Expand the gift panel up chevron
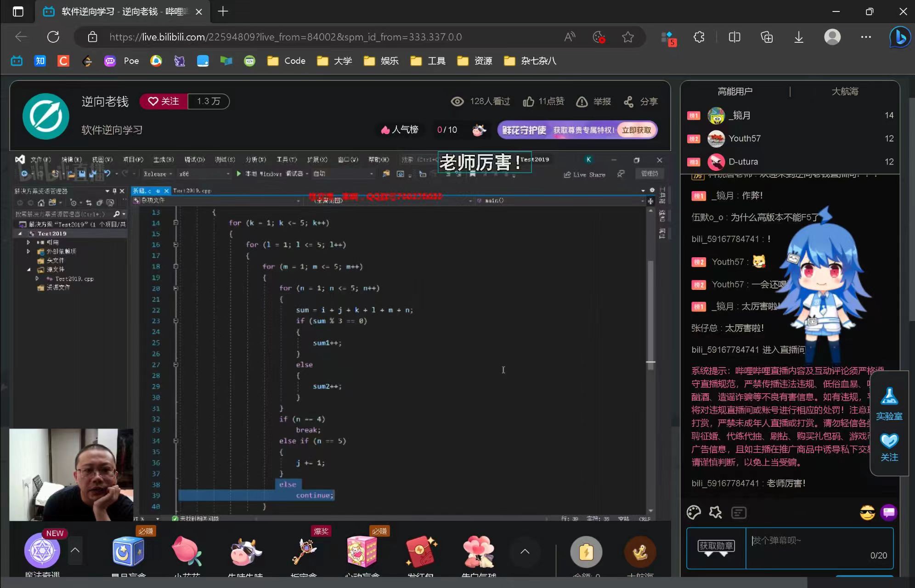 [525, 551]
